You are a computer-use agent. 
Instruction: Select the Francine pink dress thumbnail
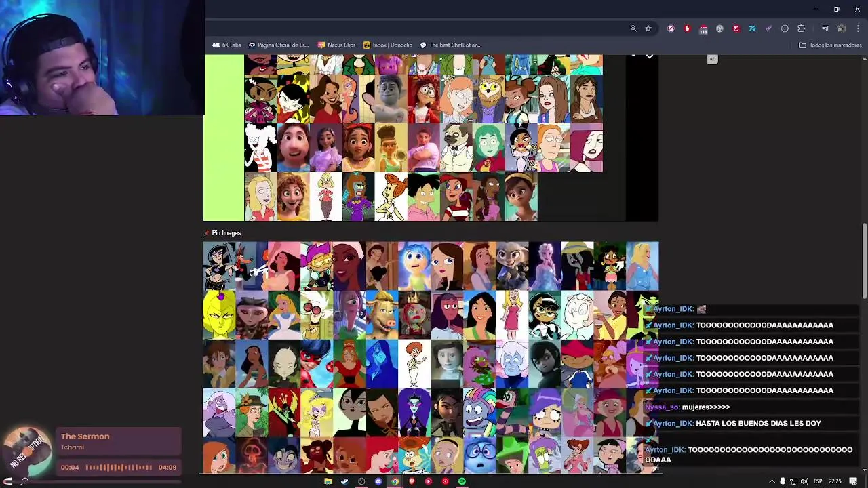pos(512,315)
